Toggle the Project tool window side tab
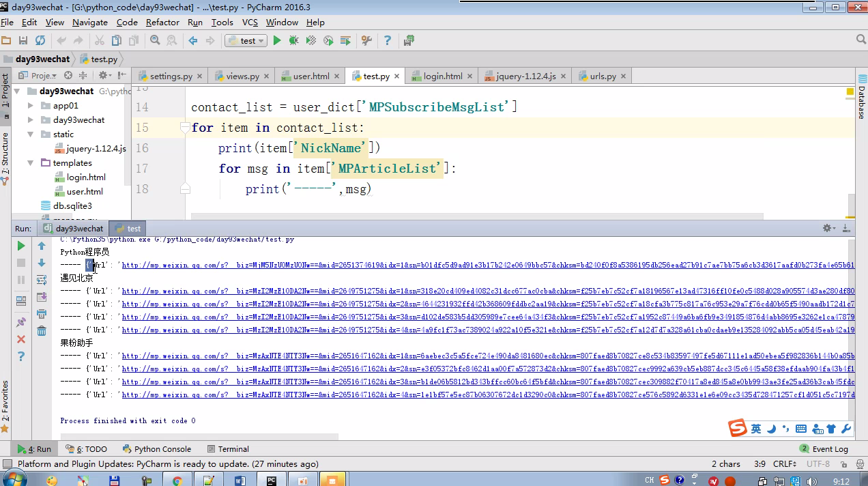 click(5, 91)
